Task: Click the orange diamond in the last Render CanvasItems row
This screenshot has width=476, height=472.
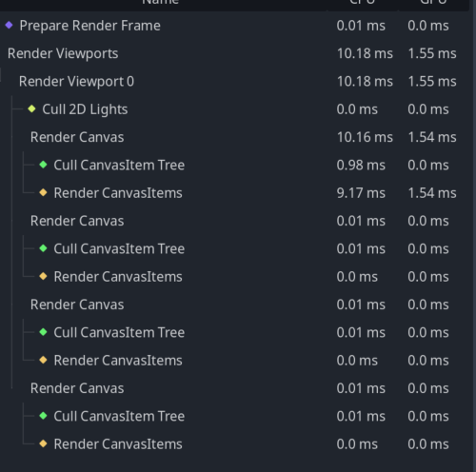Action: [x=43, y=443]
